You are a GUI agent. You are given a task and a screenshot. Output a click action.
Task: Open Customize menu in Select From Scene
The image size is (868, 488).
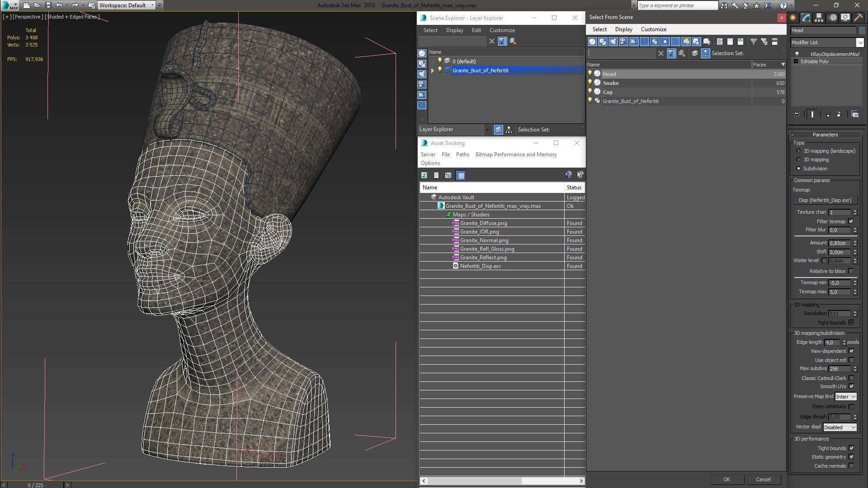coord(654,29)
